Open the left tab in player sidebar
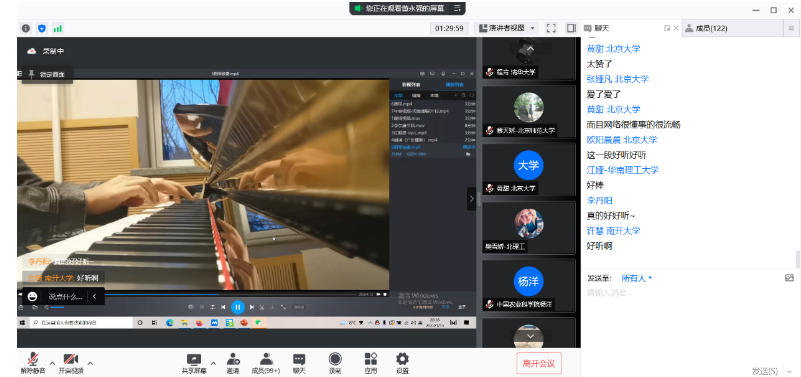The width and height of the screenshot is (801, 377). tap(410, 85)
